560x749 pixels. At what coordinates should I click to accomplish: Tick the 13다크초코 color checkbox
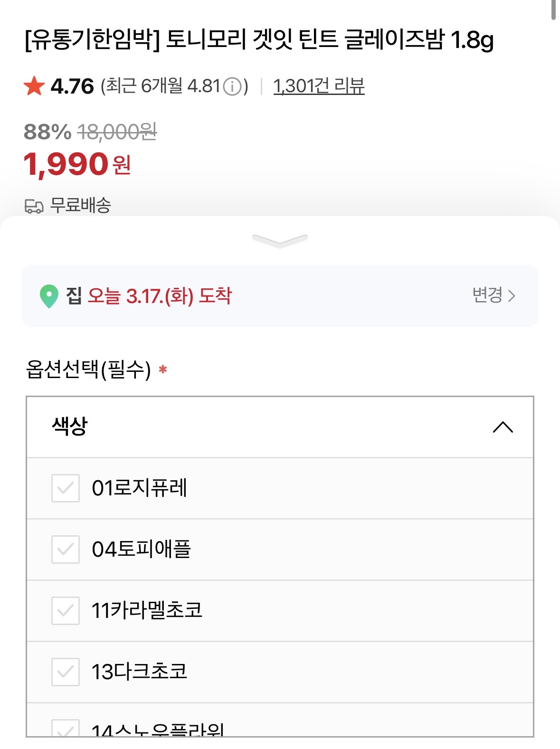(x=66, y=672)
